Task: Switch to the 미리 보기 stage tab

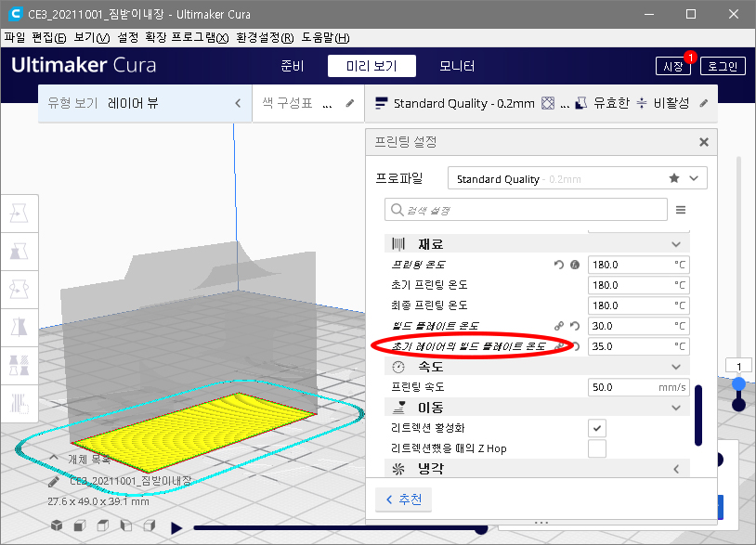Action: click(371, 66)
